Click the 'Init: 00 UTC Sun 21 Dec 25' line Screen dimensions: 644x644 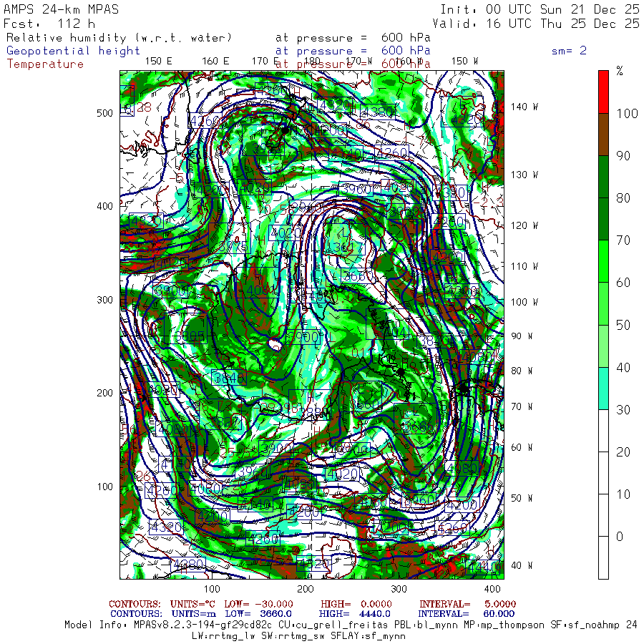[x=540, y=9]
